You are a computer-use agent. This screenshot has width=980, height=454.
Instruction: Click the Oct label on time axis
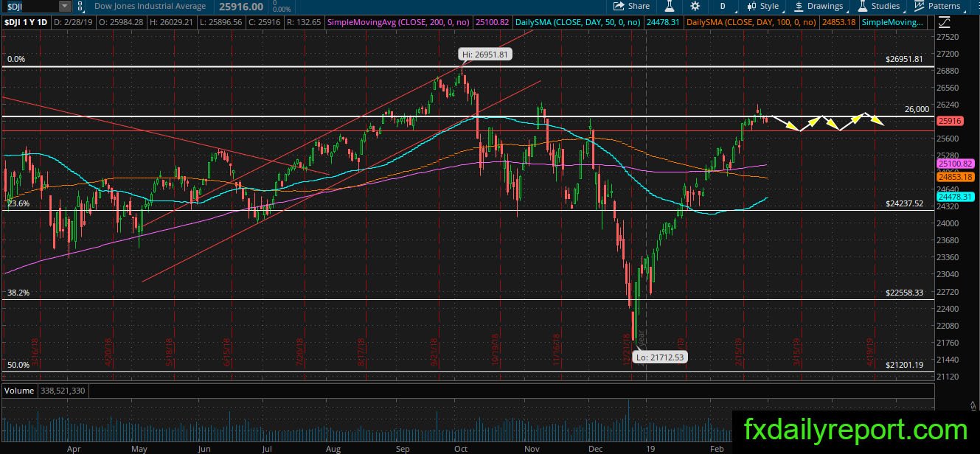[x=461, y=448]
